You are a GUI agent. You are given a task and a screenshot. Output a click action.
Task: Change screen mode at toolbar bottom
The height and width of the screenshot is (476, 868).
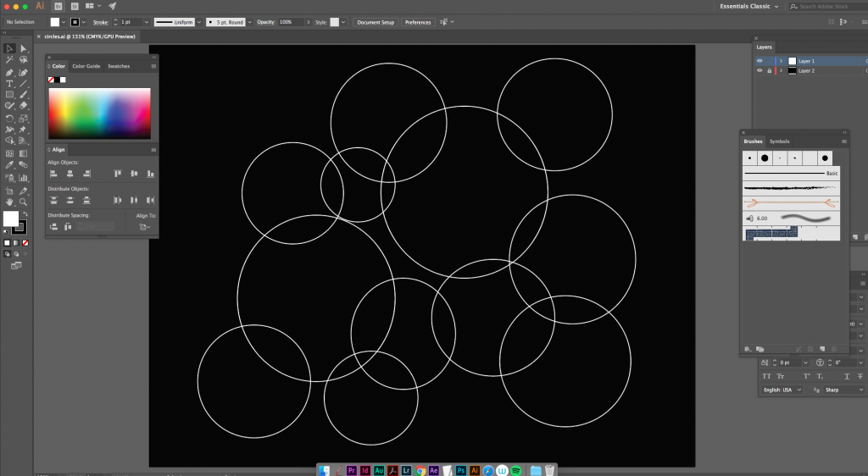16,266
